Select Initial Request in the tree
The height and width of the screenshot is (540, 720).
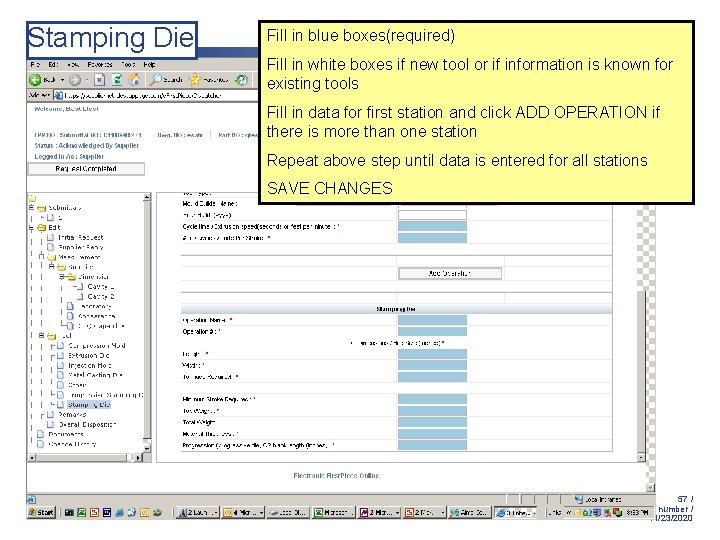pos(81,237)
